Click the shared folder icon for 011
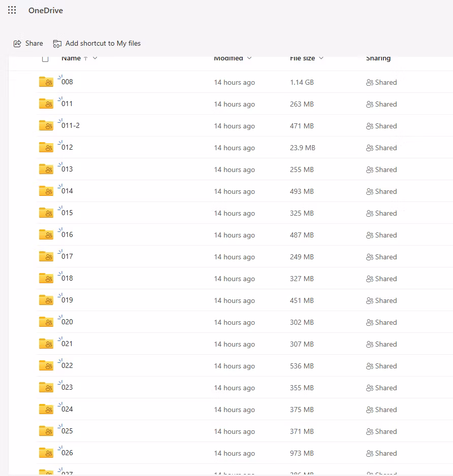The width and height of the screenshot is (453, 476). 46,104
